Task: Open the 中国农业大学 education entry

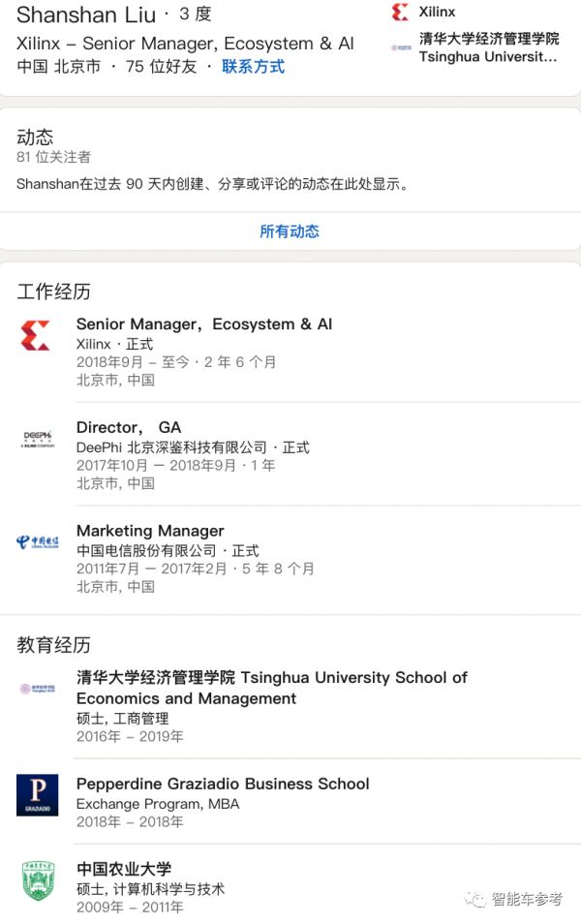Action: (124, 869)
